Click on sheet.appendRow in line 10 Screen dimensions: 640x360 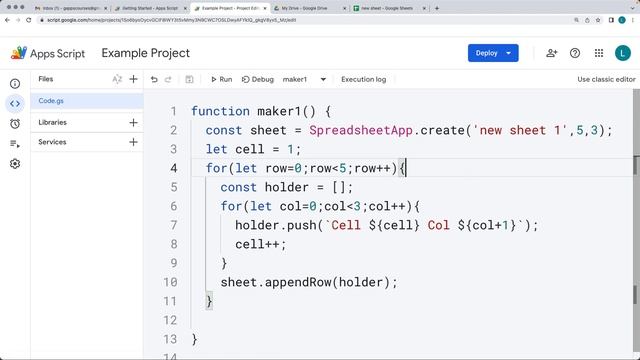276,282
